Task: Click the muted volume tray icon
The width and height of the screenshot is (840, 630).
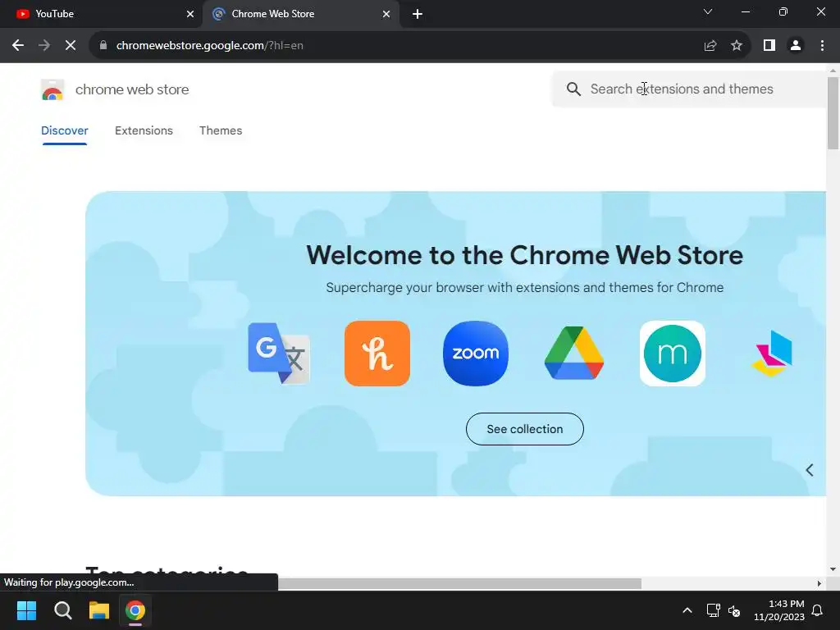Action: pyautogui.click(x=734, y=610)
